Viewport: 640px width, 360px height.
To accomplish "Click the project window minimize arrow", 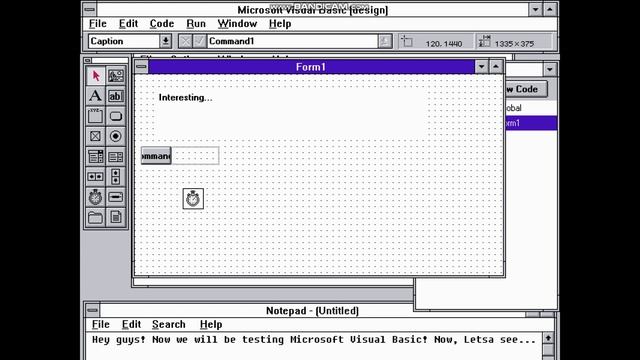I will tap(549, 69).
